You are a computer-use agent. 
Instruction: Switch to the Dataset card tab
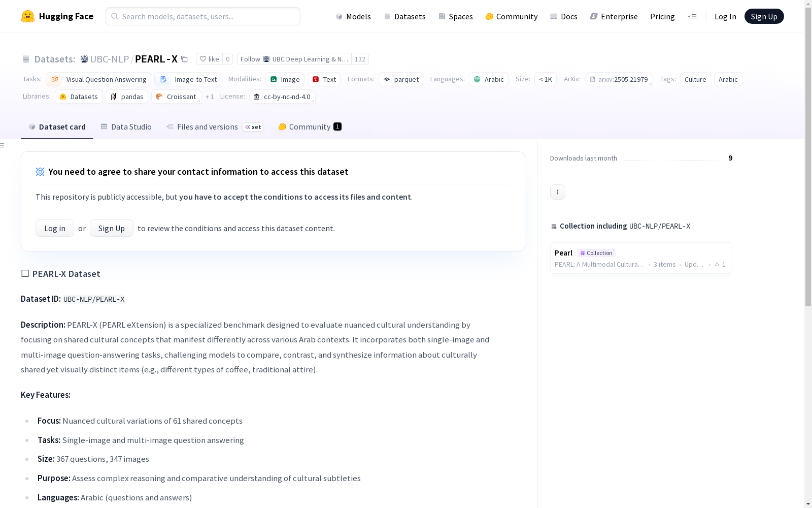(x=57, y=127)
